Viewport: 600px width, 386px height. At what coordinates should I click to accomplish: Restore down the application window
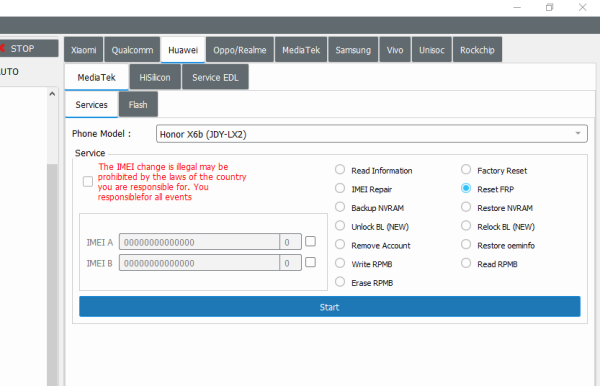549,8
